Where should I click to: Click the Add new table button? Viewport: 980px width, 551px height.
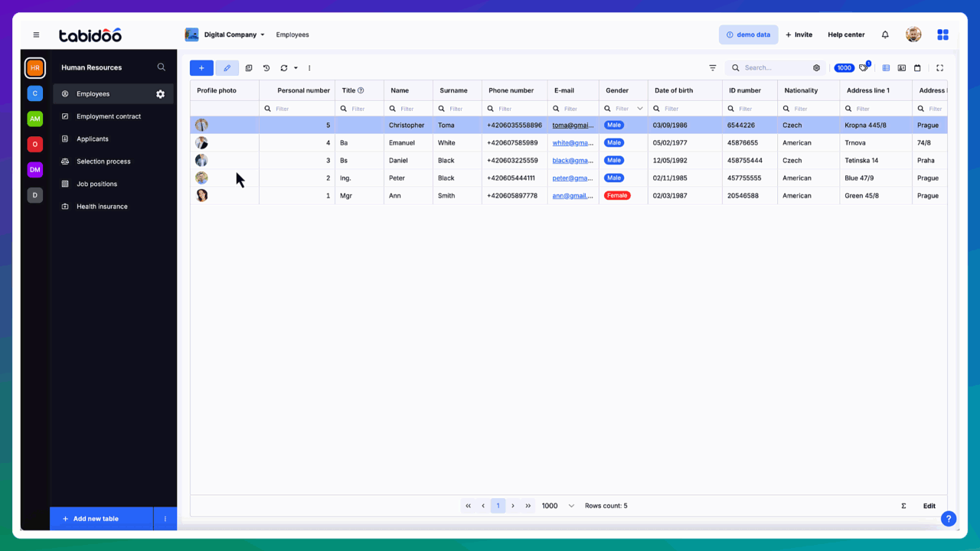coord(101,519)
